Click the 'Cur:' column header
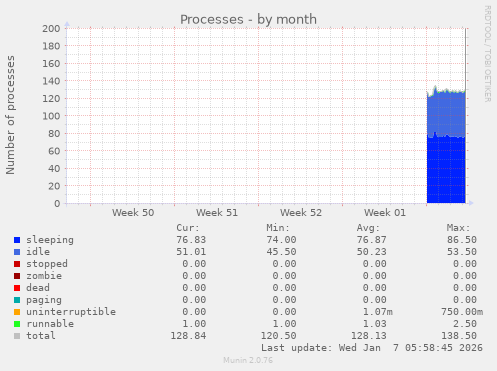This screenshot has height=371, width=497. point(188,228)
